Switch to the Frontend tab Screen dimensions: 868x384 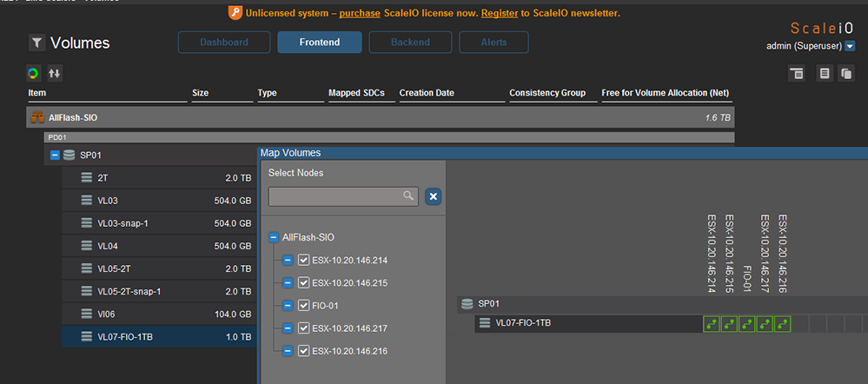click(320, 42)
